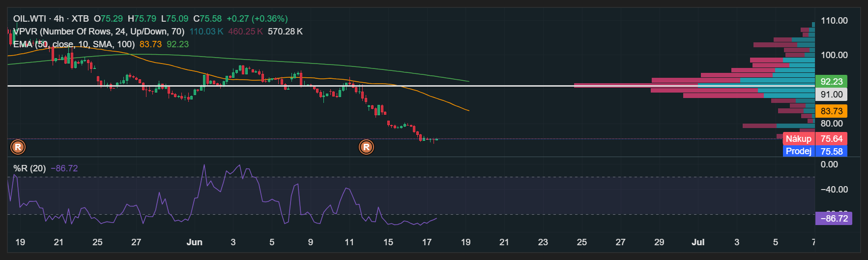This screenshot has height=260, width=868.
Task: Select the OIL.WTI symbol title
Action: 29,19
